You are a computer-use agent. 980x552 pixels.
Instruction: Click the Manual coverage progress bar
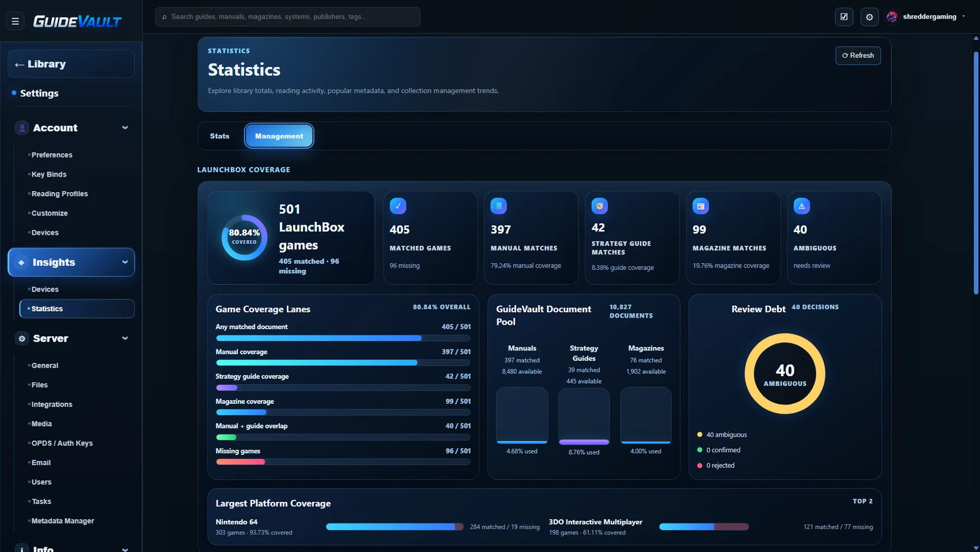pyautogui.click(x=343, y=363)
